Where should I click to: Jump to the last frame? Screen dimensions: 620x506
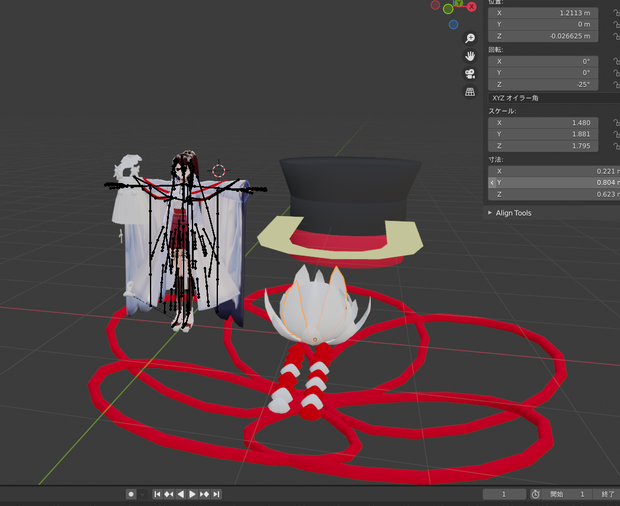pos(216,494)
